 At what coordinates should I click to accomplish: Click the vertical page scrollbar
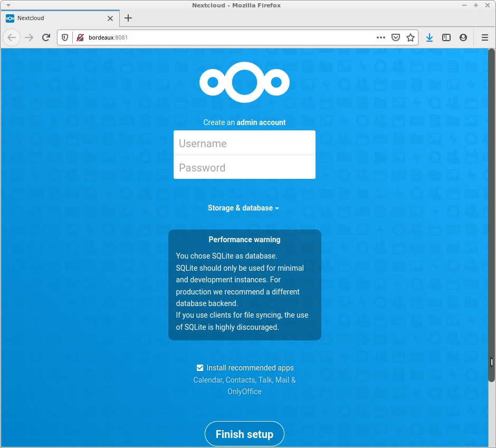[x=491, y=215]
